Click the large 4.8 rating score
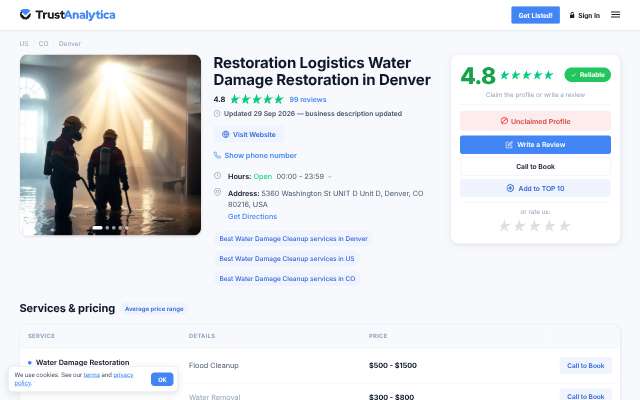 (478, 76)
